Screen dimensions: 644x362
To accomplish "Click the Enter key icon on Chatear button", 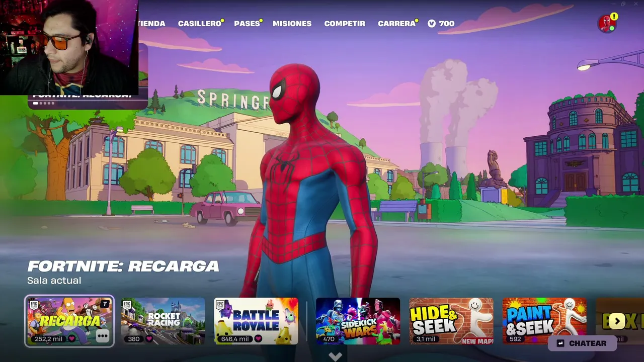I will point(560,343).
